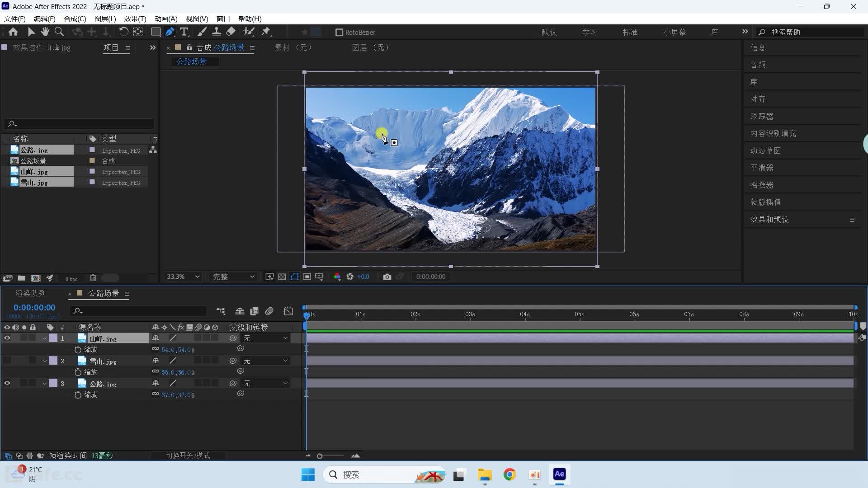Click the exposure value +0.0

click(x=363, y=277)
